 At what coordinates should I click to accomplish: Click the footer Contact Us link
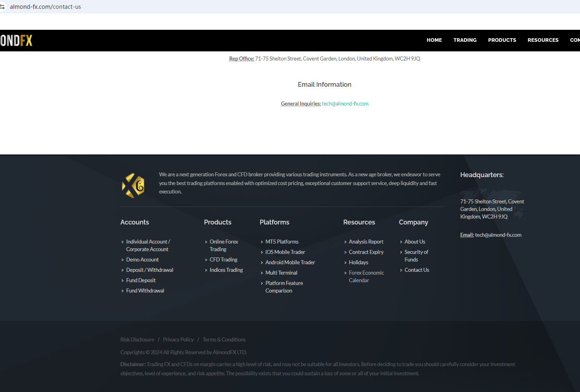pos(417,270)
